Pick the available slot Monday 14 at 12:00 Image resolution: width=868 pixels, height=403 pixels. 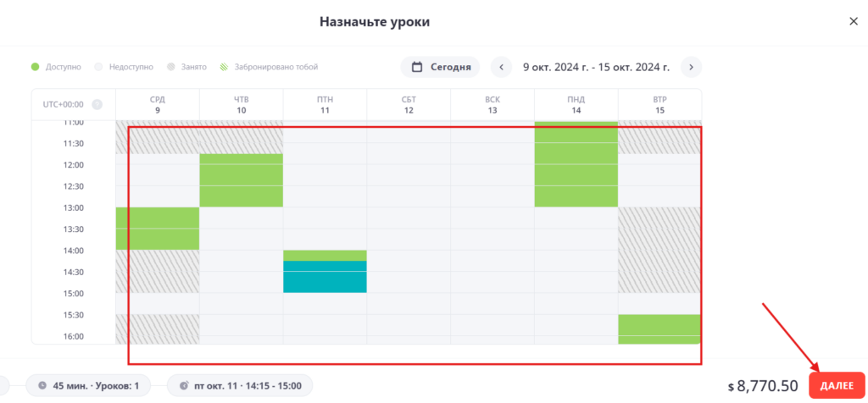click(576, 165)
